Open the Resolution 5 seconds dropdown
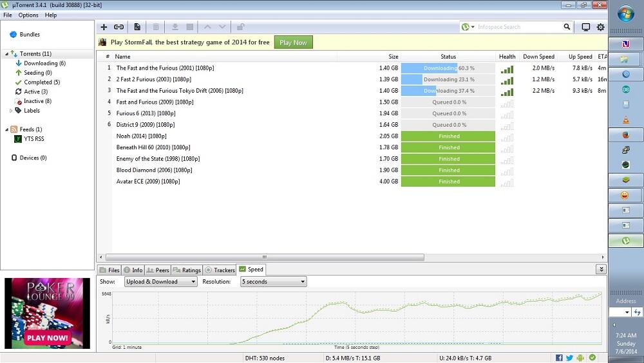The image size is (644, 363). click(273, 282)
